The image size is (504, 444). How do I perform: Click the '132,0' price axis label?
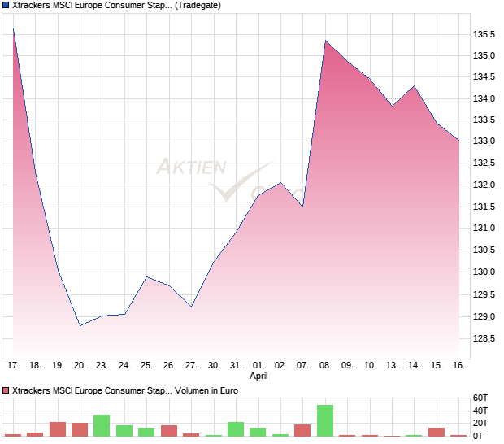click(x=484, y=185)
